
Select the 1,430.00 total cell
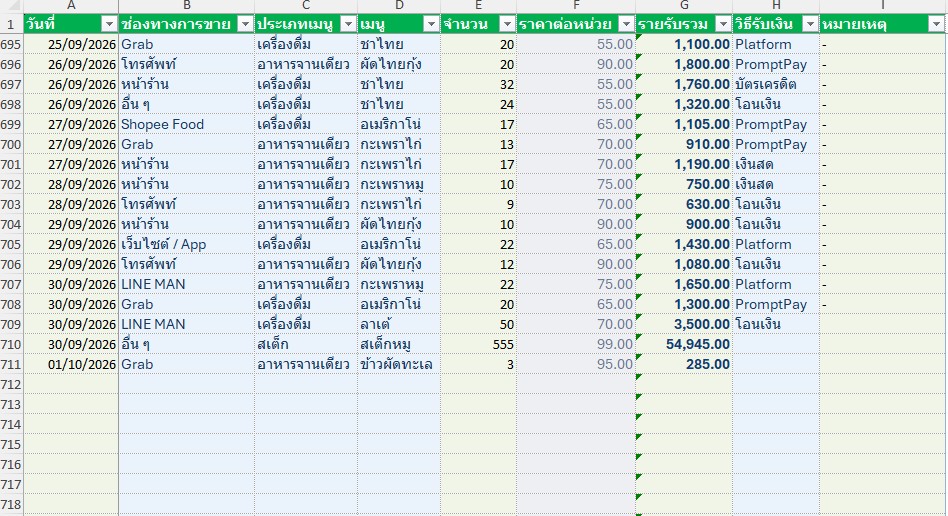tap(684, 244)
